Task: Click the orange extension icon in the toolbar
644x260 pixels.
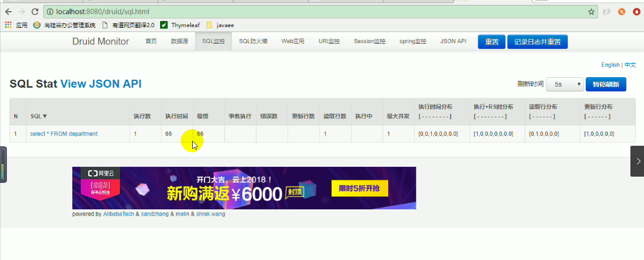Action: (622, 12)
